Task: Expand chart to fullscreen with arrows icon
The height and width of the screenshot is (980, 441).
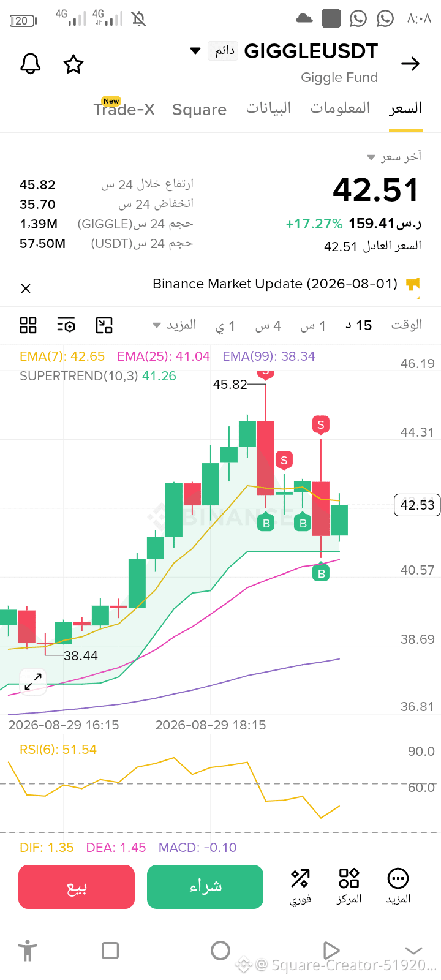Action: coord(33,681)
